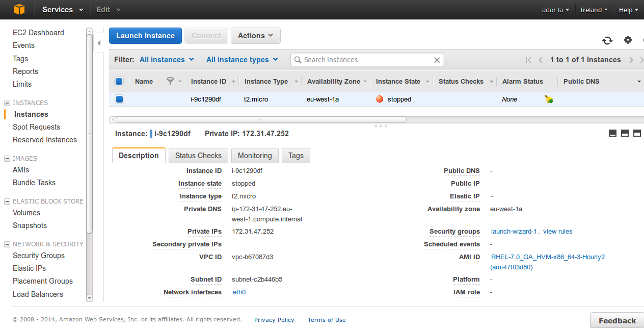Image resolution: width=644 pixels, height=328 pixels.
Task: Click the Name column filter funnel icon
Action: (171, 81)
